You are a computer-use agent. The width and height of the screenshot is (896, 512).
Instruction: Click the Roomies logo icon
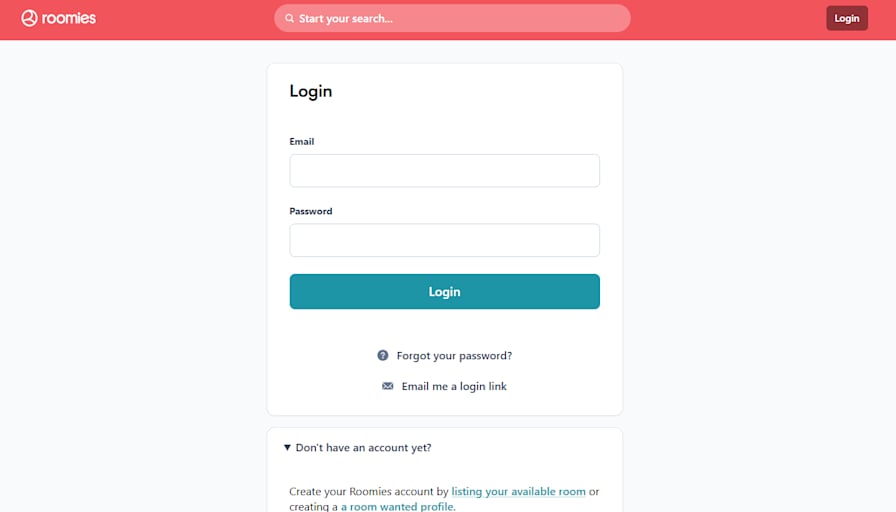tap(29, 18)
